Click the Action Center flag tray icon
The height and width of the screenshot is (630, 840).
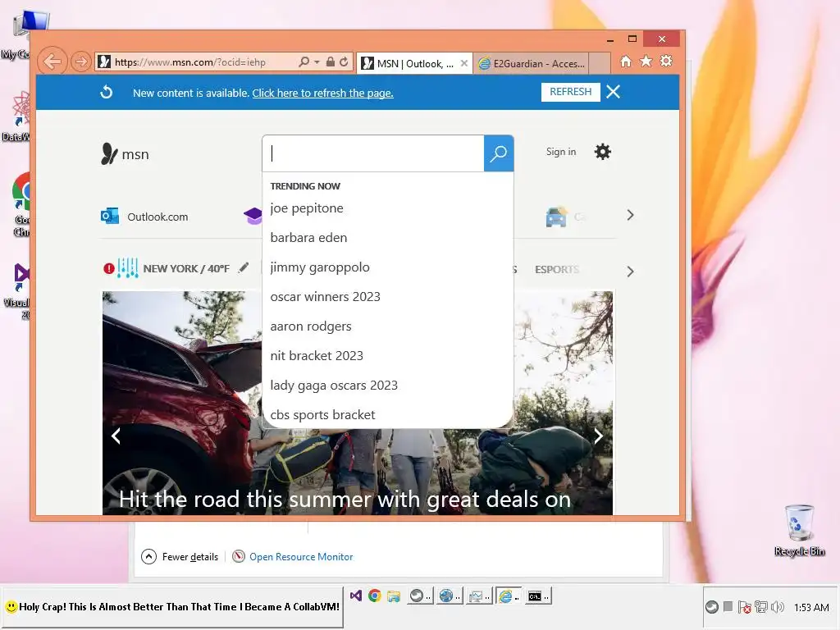click(743, 607)
